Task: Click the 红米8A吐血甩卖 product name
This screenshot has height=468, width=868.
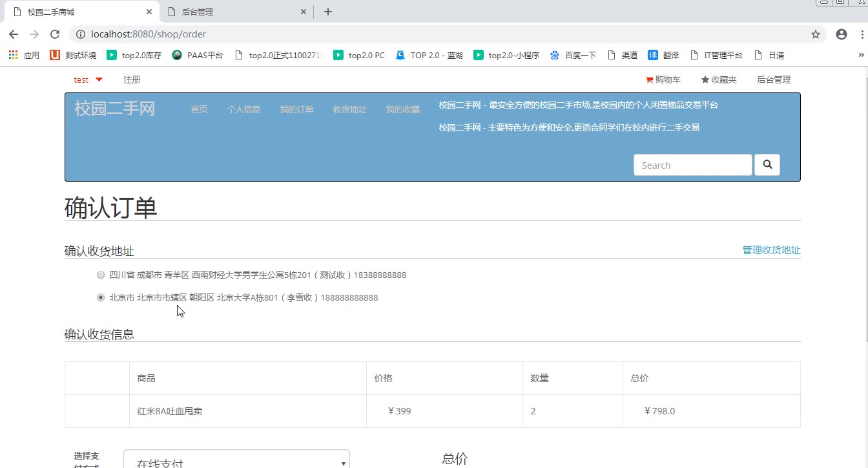Action: [x=170, y=411]
